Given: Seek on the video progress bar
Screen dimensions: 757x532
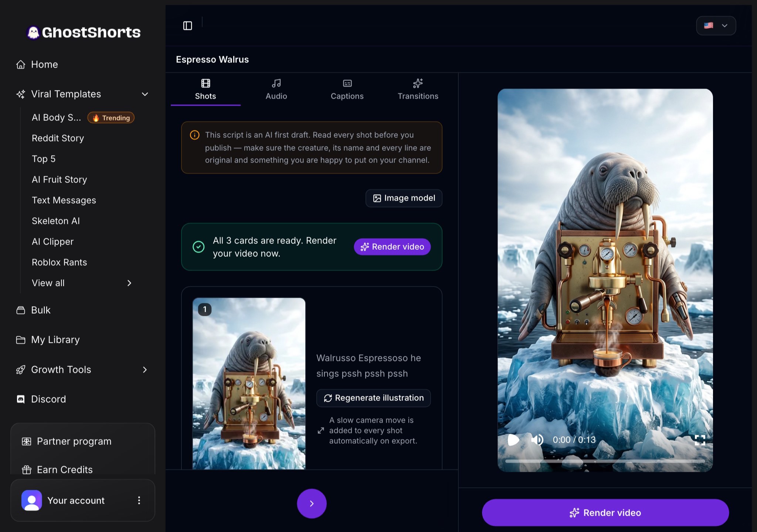Looking at the screenshot, I should [x=605, y=461].
